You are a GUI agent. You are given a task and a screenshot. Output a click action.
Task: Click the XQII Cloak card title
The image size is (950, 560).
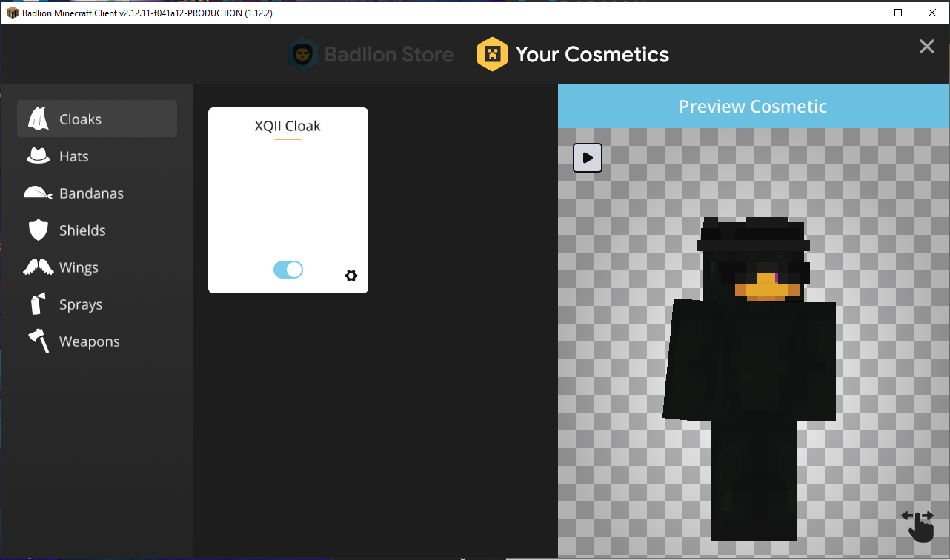point(288,126)
